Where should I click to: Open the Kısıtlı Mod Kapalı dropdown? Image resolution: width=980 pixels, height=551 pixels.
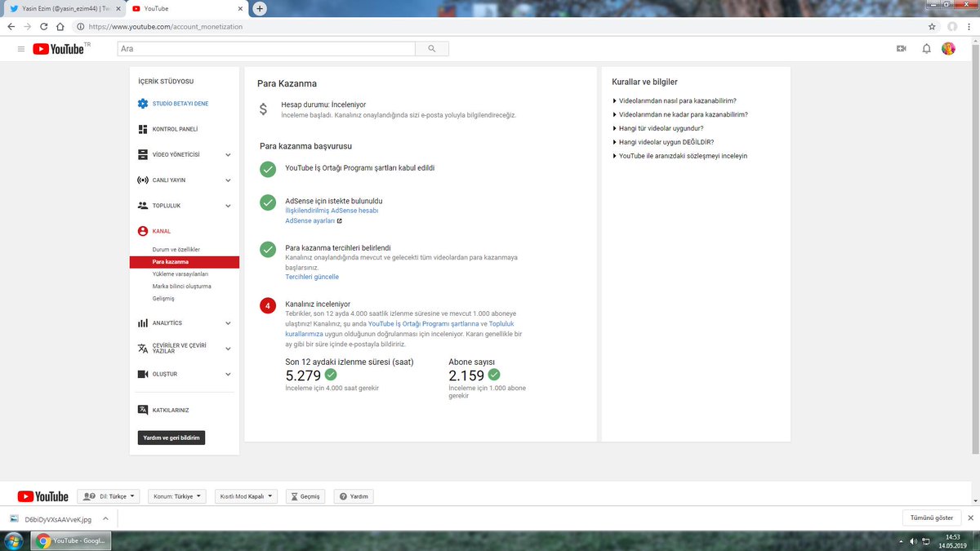point(247,496)
